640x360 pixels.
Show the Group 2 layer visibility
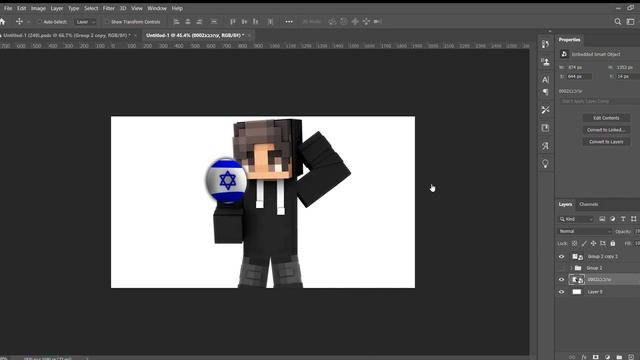click(562, 268)
